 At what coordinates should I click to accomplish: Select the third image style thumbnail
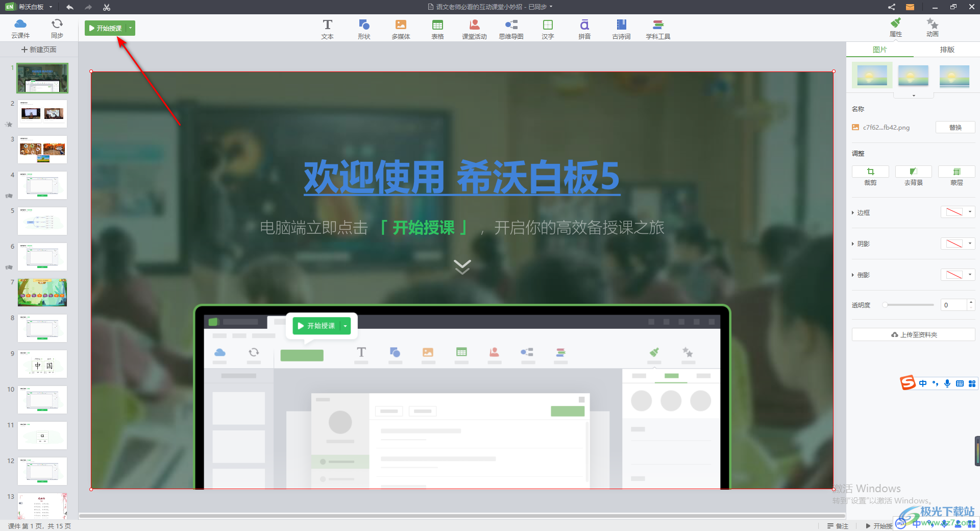pyautogui.click(x=954, y=76)
